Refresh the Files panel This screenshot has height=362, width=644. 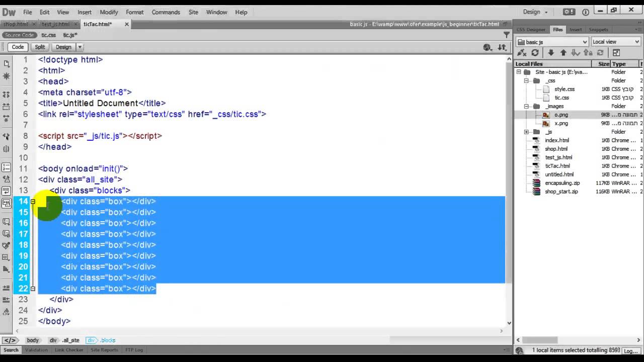tap(535, 53)
